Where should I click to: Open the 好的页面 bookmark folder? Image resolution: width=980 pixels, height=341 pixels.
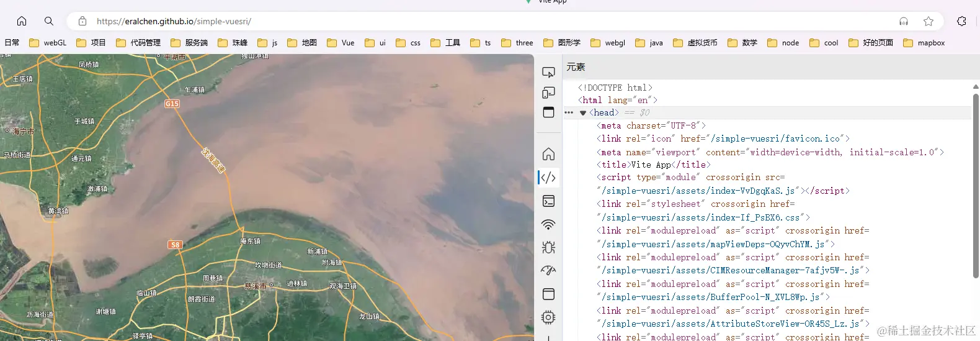(871, 43)
